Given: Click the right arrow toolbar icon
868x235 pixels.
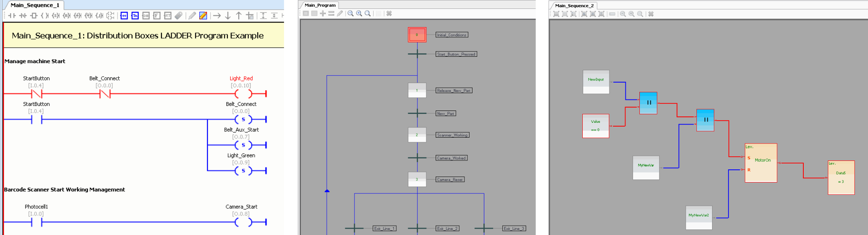Looking at the screenshot, I should tap(217, 16).
